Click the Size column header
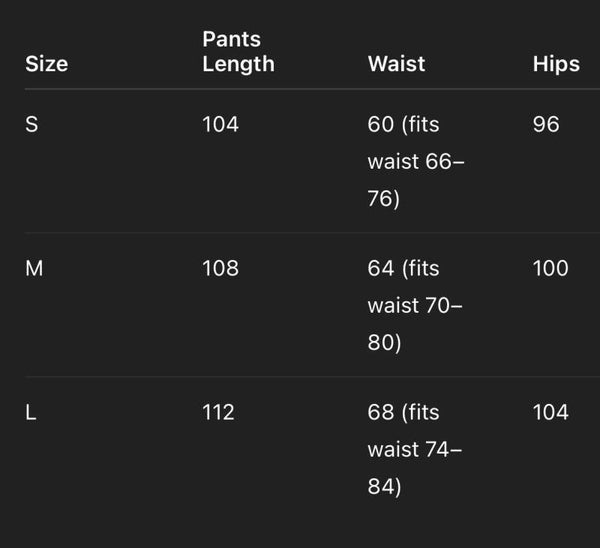 [x=46, y=64]
